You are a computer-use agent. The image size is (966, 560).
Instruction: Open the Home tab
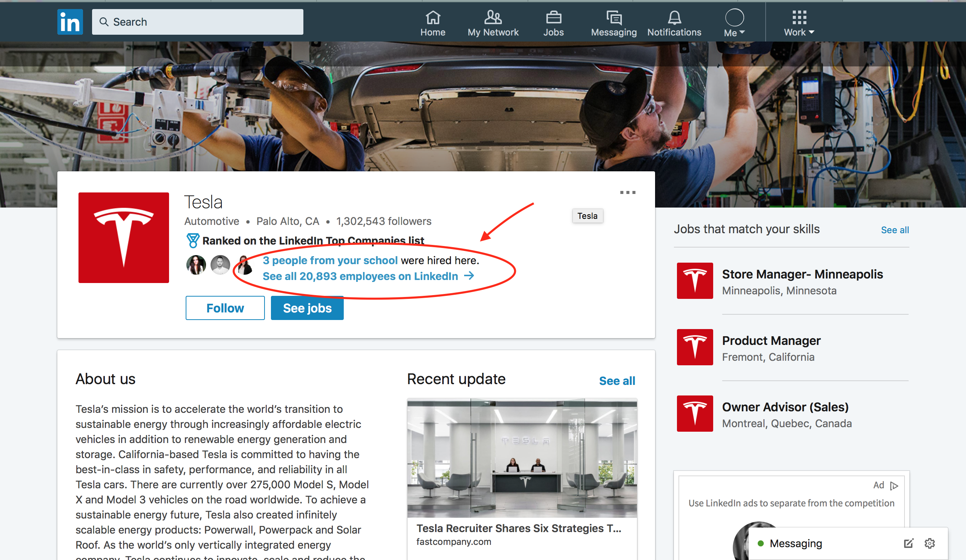click(433, 24)
